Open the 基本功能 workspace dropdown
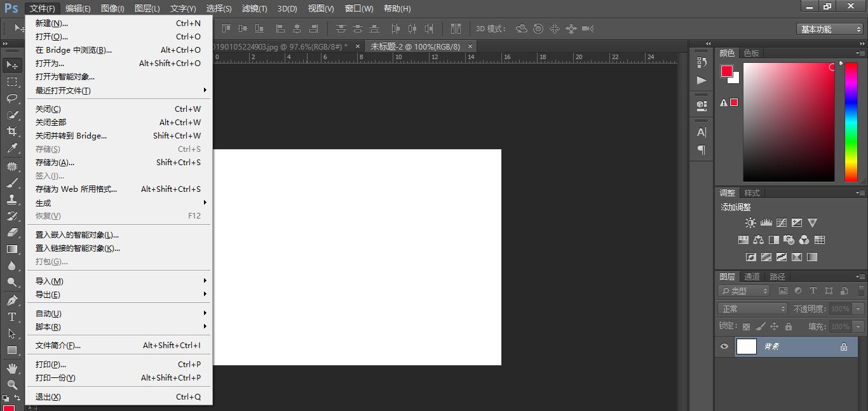 click(830, 29)
